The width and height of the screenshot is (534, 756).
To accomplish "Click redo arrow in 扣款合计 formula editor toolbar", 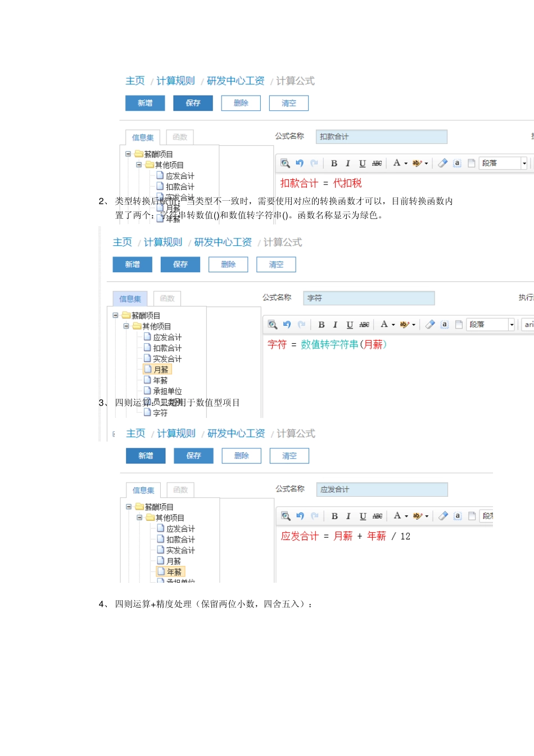I will 314,163.
